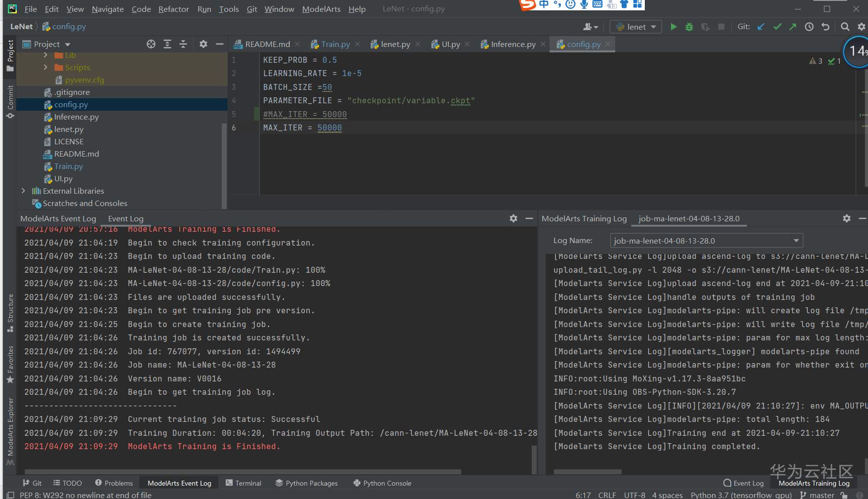
Task: Push commits using the Git push arrow
Action: click(793, 27)
